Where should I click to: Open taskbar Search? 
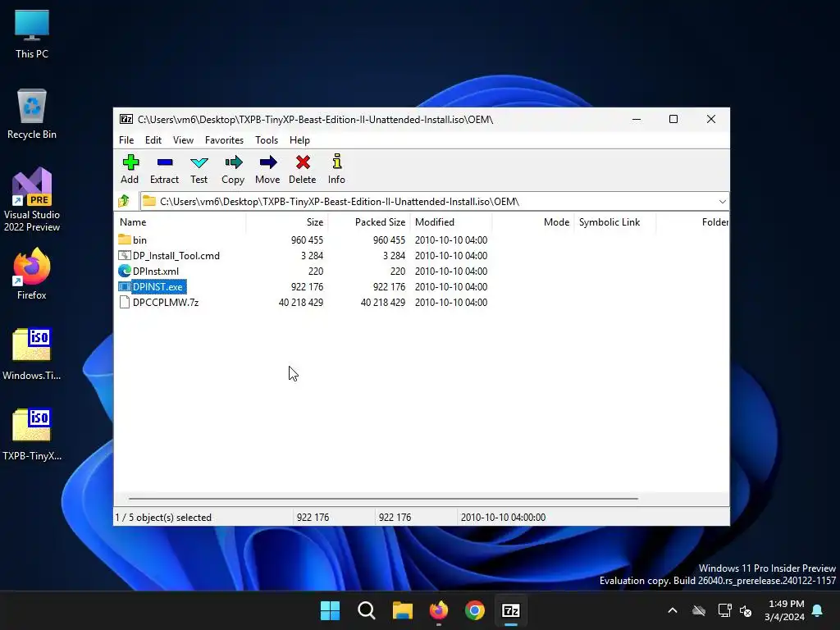point(367,610)
